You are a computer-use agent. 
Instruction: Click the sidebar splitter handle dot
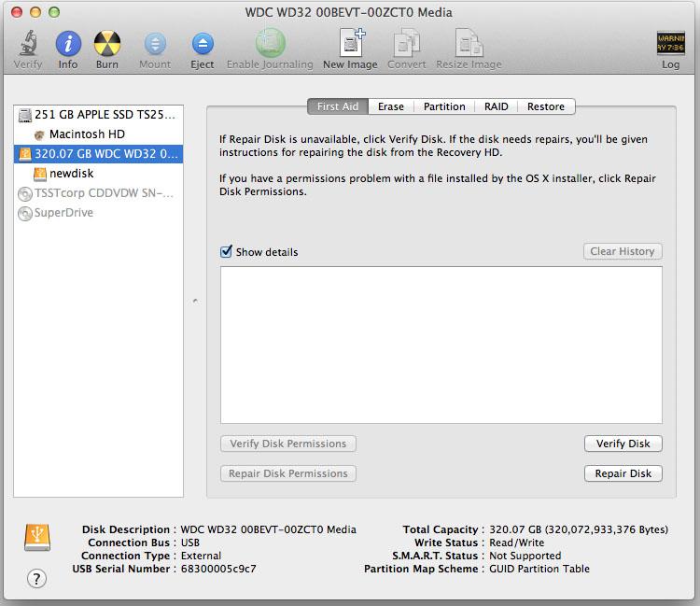click(195, 301)
